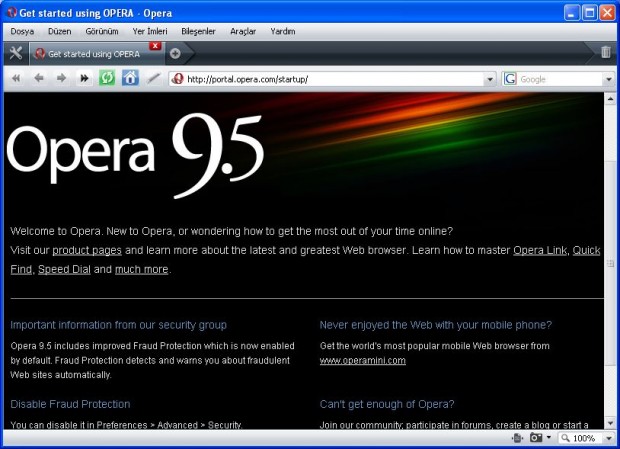Close the Get started using OPERA tab

(155, 46)
